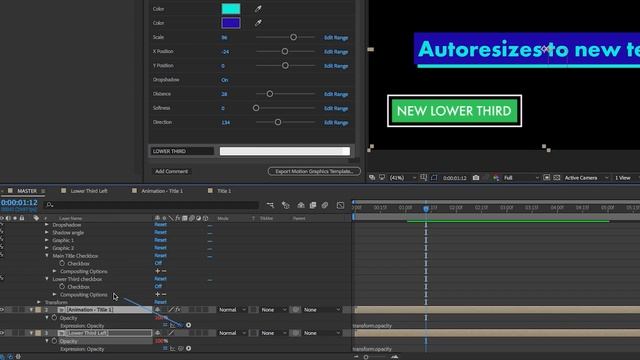Toggle mask and shape path visibility
This screenshot has height=360, width=640.
[434, 178]
